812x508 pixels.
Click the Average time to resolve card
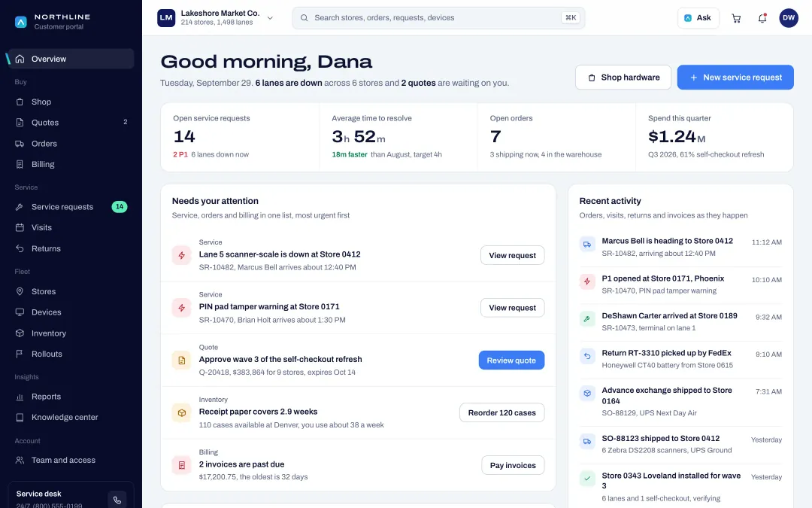click(398, 138)
